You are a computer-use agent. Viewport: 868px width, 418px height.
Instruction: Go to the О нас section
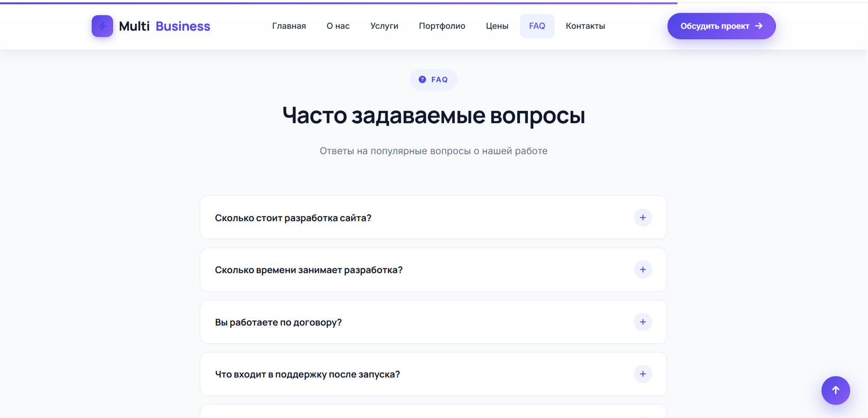(x=338, y=26)
